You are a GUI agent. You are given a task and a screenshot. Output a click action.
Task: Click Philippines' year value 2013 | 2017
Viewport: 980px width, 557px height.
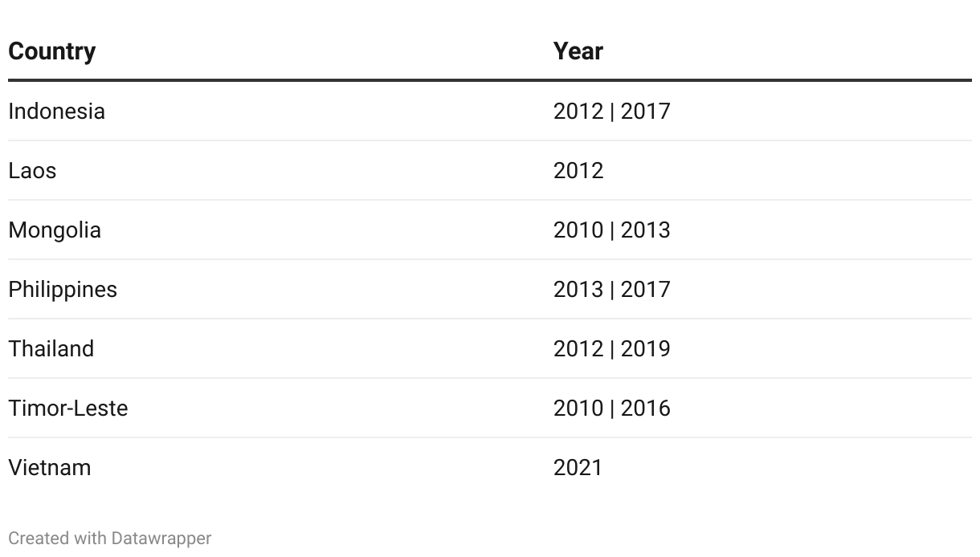click(x=612, y=289)
